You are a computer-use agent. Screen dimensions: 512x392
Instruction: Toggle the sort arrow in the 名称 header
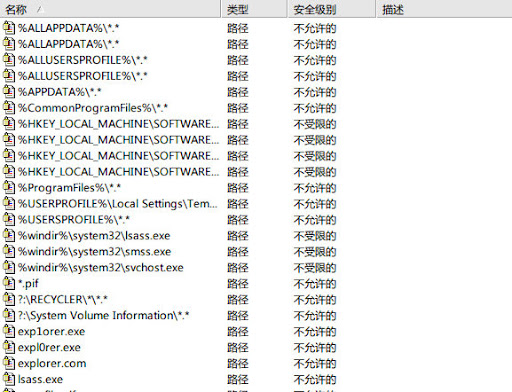tap(40, 9)
